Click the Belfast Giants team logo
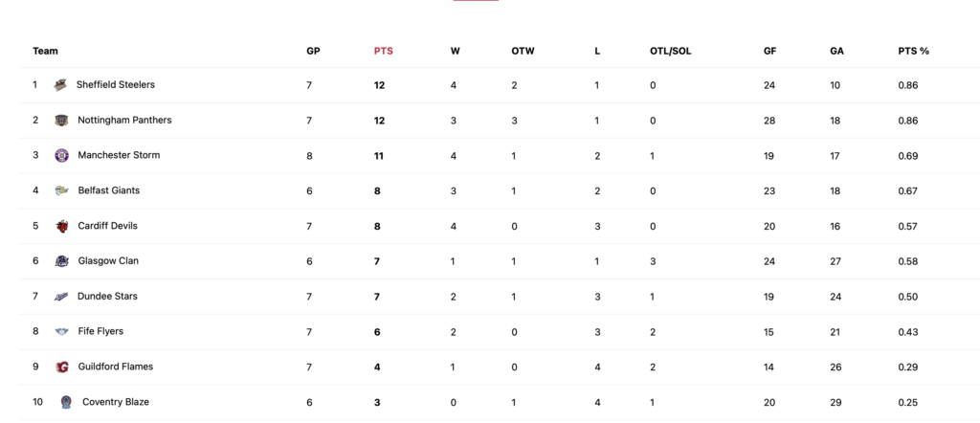The width and height of the screenshot is (980, 423). coord(61,190)
